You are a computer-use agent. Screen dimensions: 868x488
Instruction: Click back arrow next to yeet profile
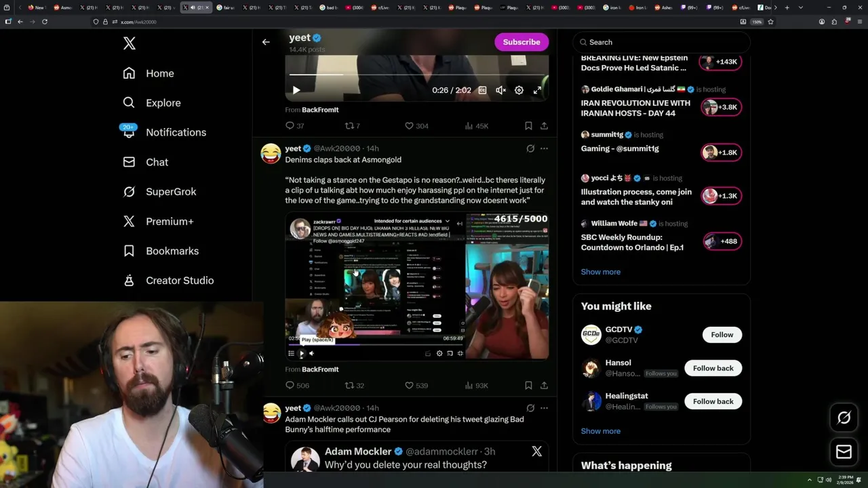pos(266,42)
